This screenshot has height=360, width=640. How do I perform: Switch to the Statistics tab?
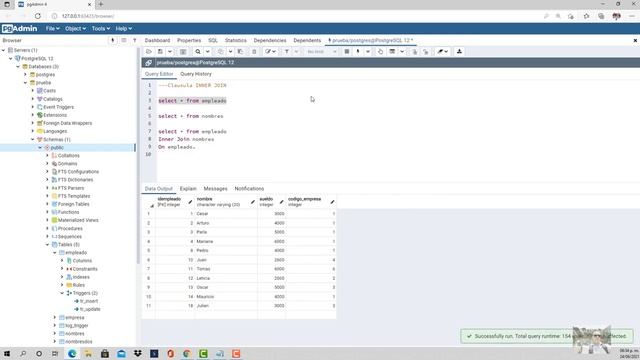pyautogui.click(x=236, y=40)
